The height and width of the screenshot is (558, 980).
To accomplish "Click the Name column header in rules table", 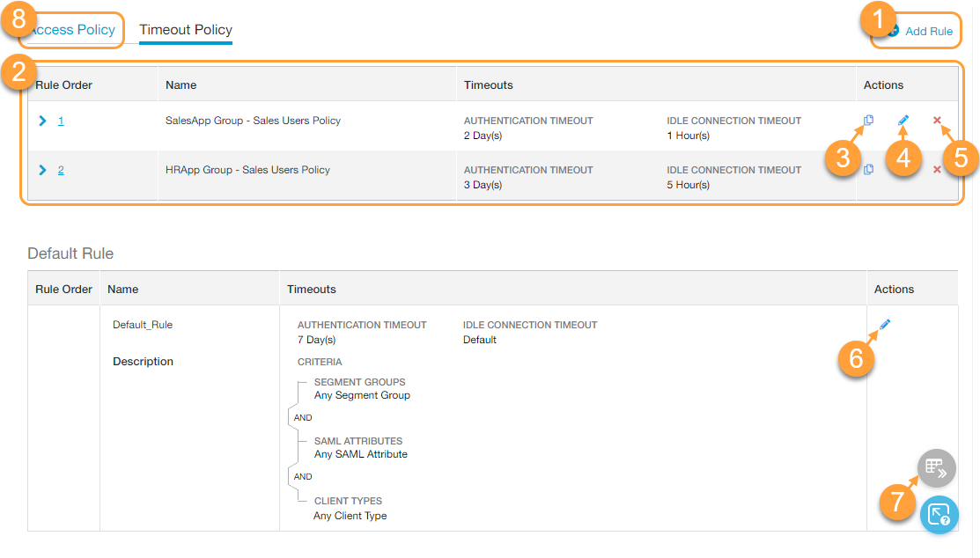I will tap(181, 85).
